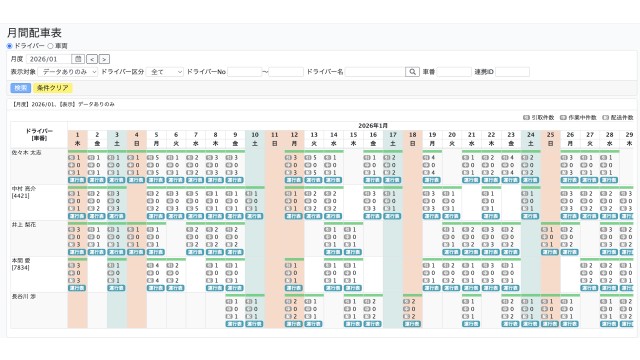Select the 車両 radio button
The image size is (640, 360).
click(x=50, y=46)
